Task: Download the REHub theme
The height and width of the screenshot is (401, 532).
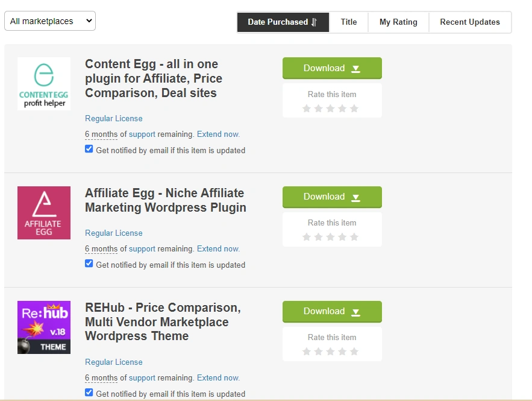Action: click(332, 311)
